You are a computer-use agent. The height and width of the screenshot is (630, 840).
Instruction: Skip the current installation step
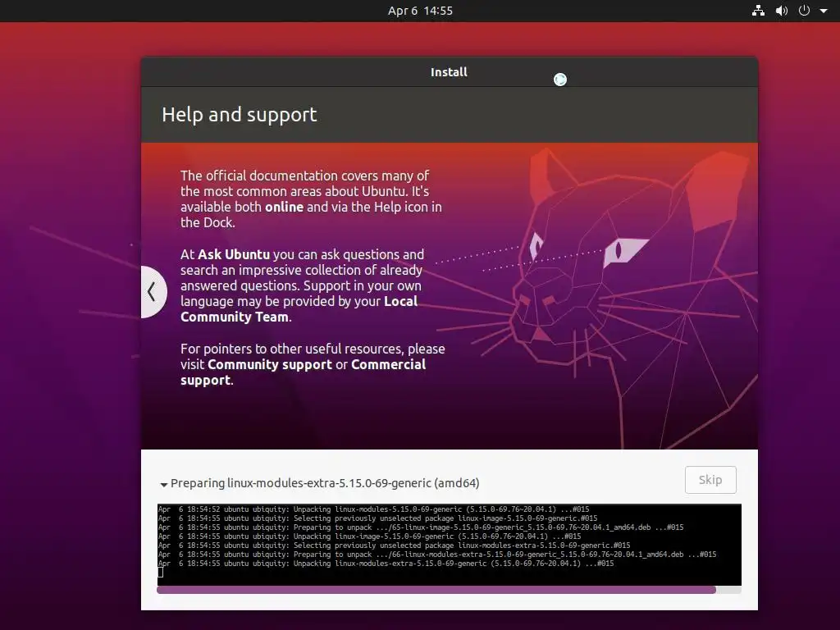(x=710, y=480)
